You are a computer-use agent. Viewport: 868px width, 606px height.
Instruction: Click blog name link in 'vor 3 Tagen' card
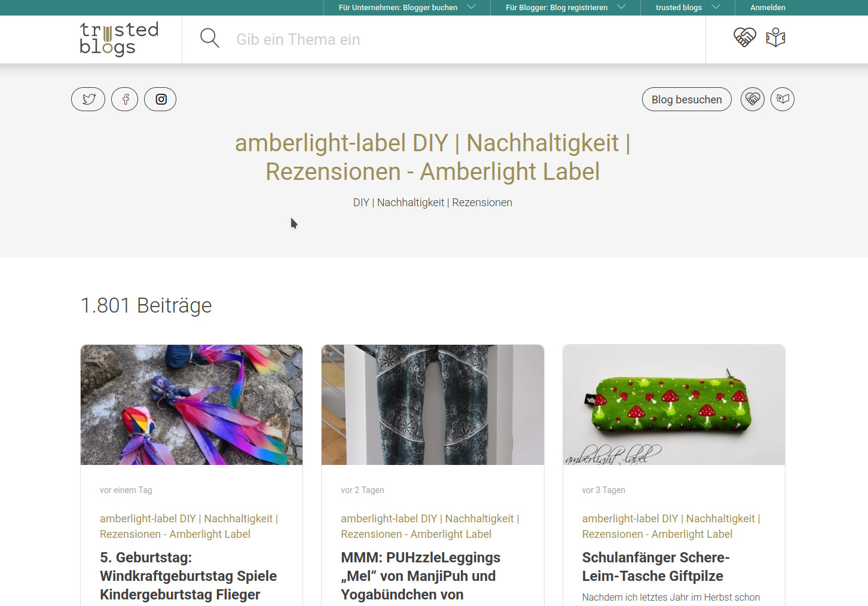(x=671, y=527)
